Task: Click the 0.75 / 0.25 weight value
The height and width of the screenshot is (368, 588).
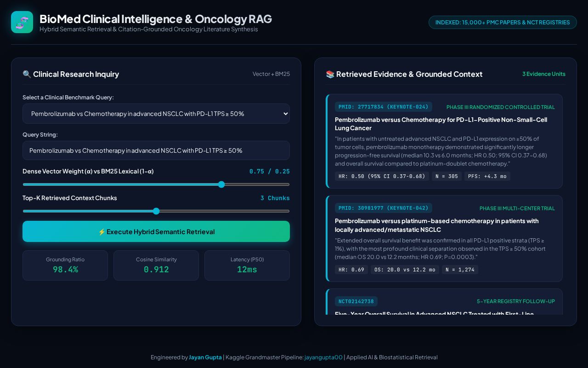Action: [x=270, y=171]
